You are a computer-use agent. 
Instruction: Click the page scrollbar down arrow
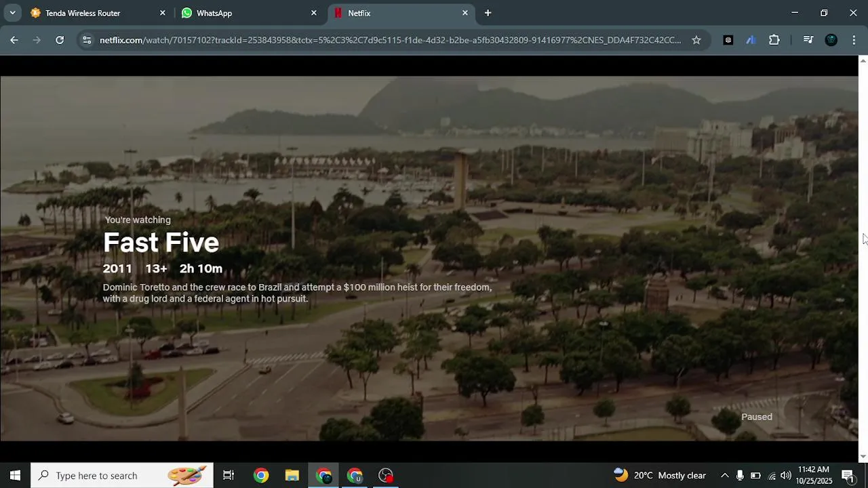tap(863, 457)
